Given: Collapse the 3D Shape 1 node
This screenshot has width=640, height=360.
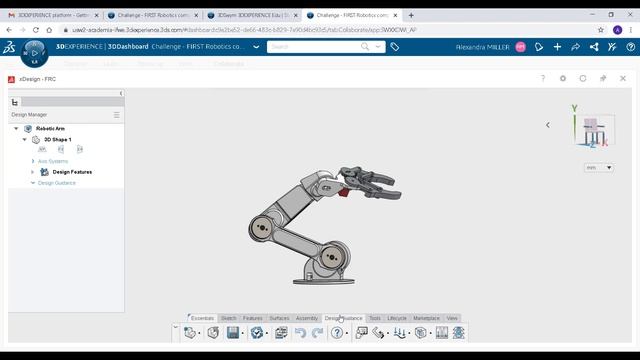Looking at the screenshot, I should coord(24,140).
